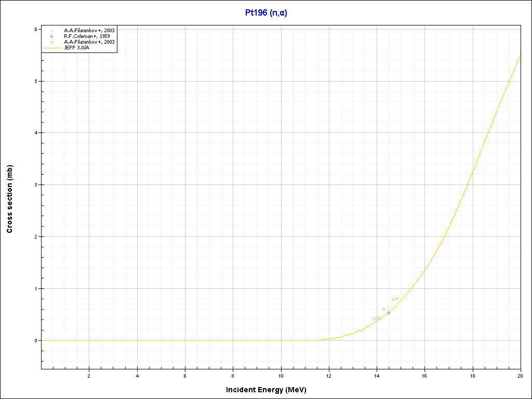Image resolution: width=532 pixels, height=399 pixels.
Task: Click the 14 tick label on x-axis
Action: [x=377, y=376]
